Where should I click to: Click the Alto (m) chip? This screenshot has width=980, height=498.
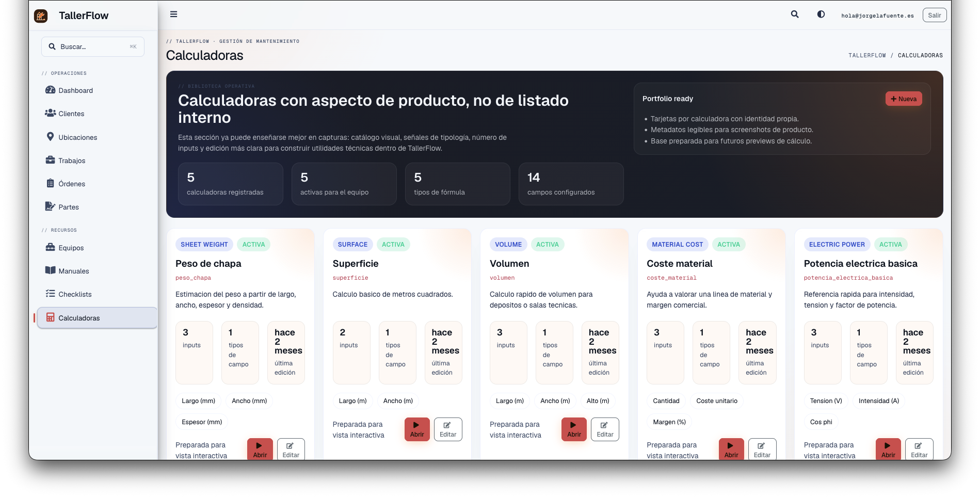[x=598, y=401]
